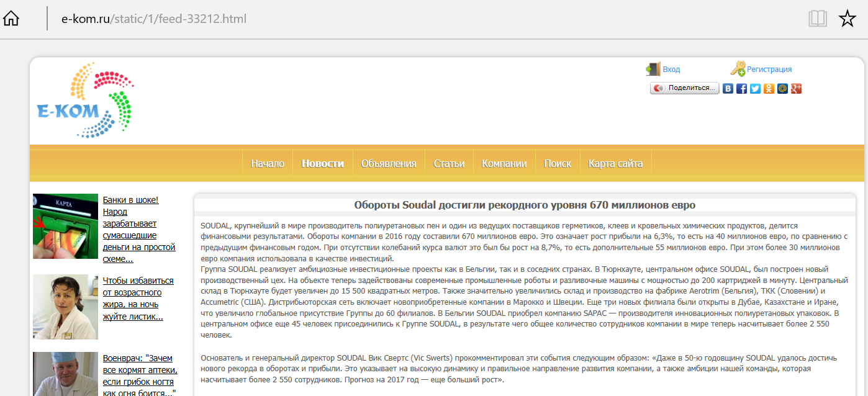Open the Вход login link
868x396 pixels.
671,70
